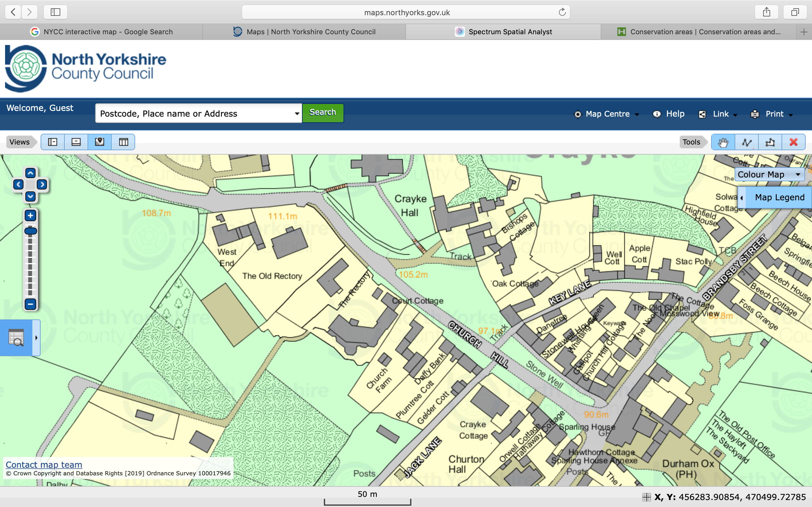Toggle the left panel view layout
Viewport: 812px width, 507px height.
pos(53,142)
